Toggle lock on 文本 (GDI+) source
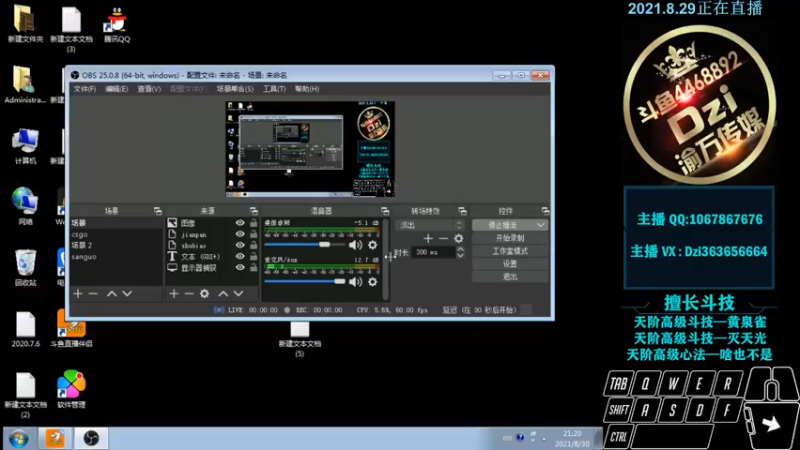 click(x=253, y=256)
